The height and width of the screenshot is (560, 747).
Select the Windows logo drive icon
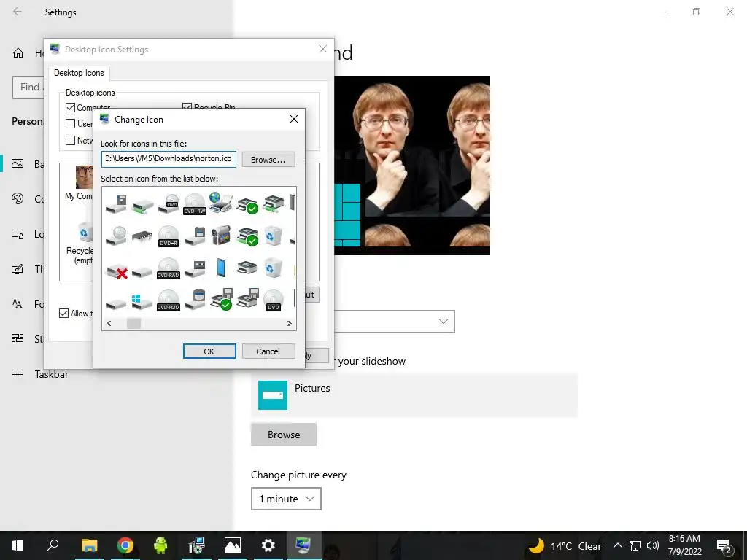coord(142,301)
